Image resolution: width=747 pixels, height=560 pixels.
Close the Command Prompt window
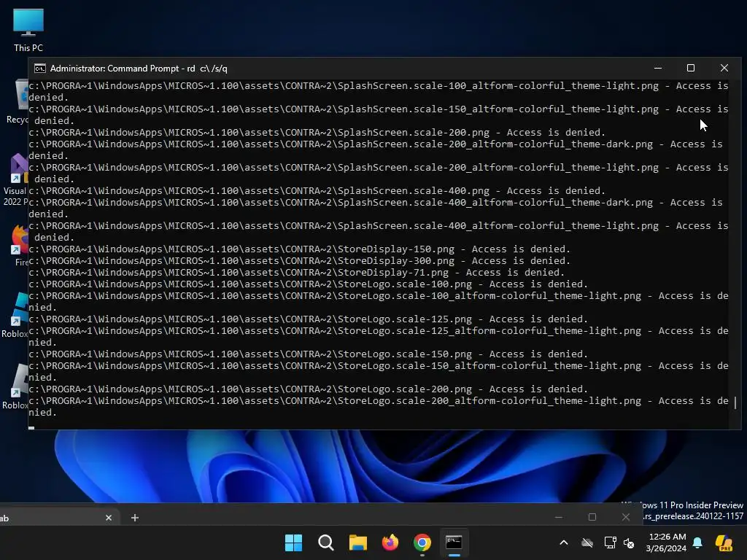coord(724,68)
